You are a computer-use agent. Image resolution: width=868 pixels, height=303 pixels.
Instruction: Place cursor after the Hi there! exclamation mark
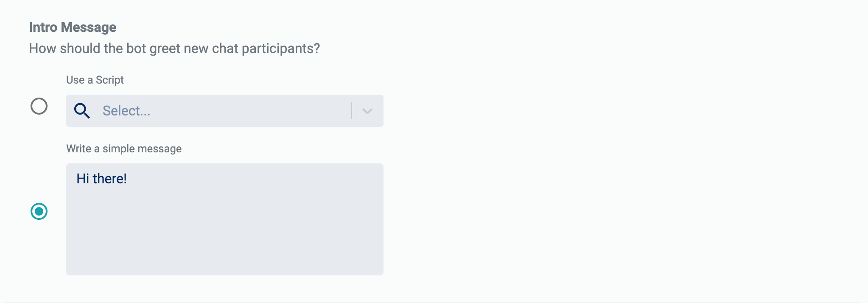click(x=127, y=179)
